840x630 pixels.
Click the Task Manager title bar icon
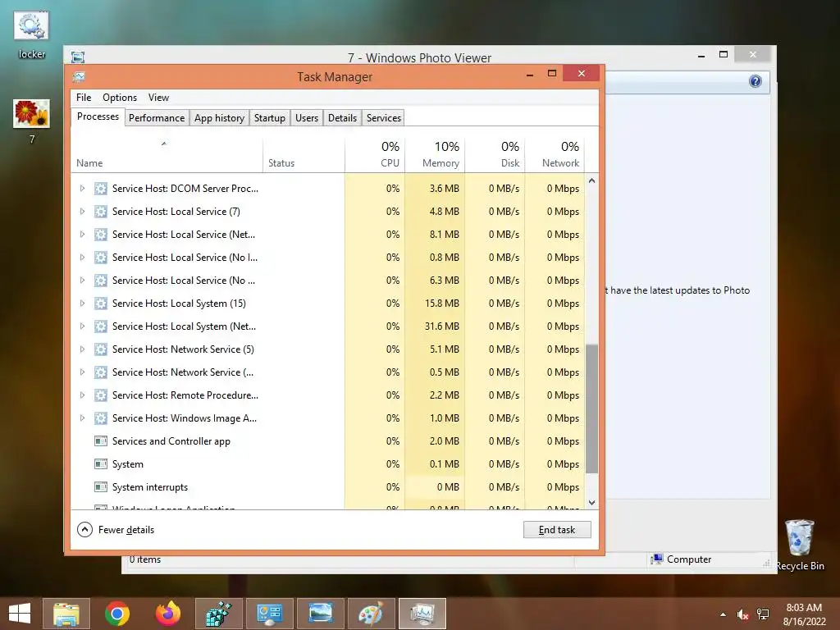coord(79,76)
